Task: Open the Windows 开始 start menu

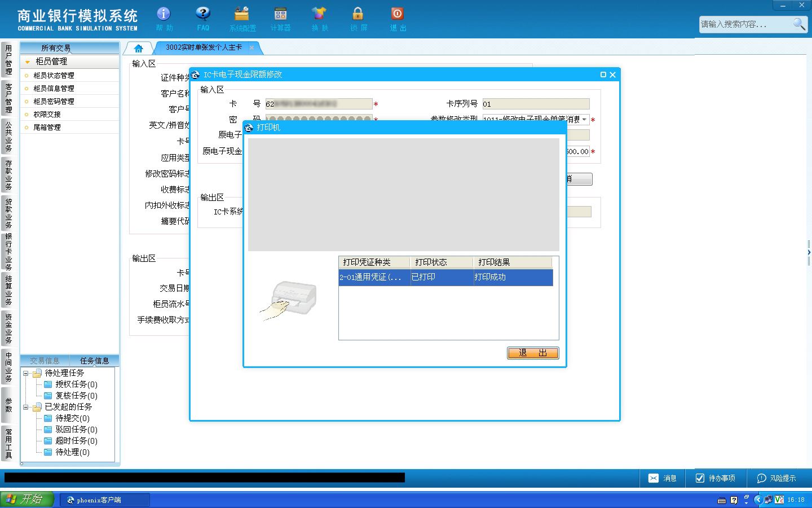Action: click(27, 500)
